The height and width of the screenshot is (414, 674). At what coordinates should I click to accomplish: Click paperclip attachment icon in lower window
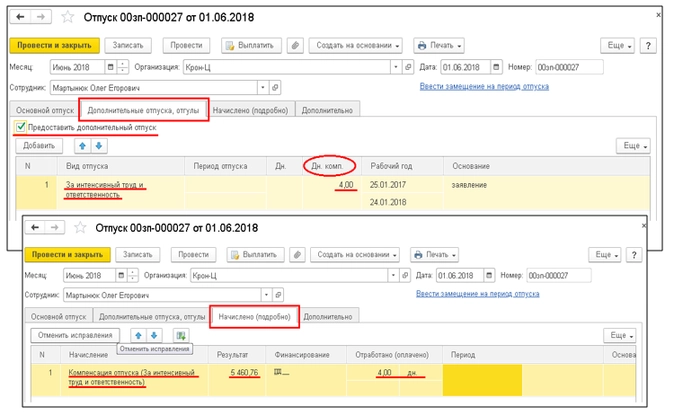point(297,255)
